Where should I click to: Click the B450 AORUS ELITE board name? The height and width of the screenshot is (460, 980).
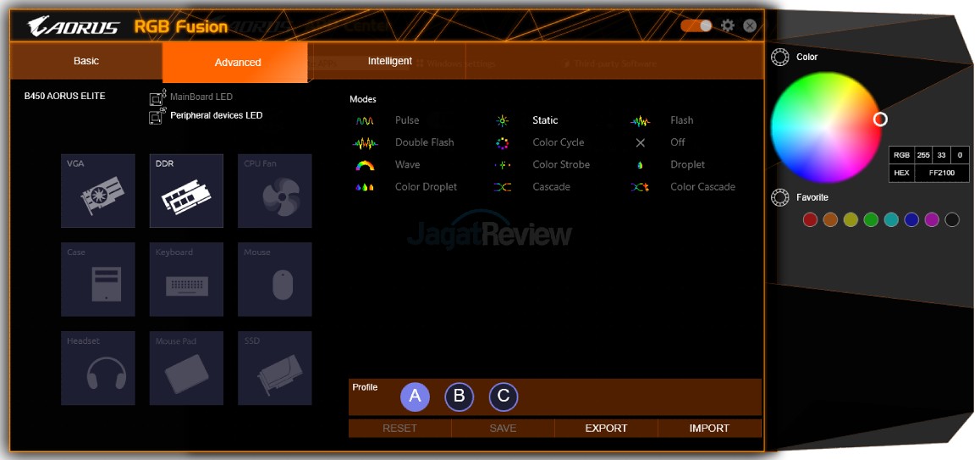click(65, 97)
